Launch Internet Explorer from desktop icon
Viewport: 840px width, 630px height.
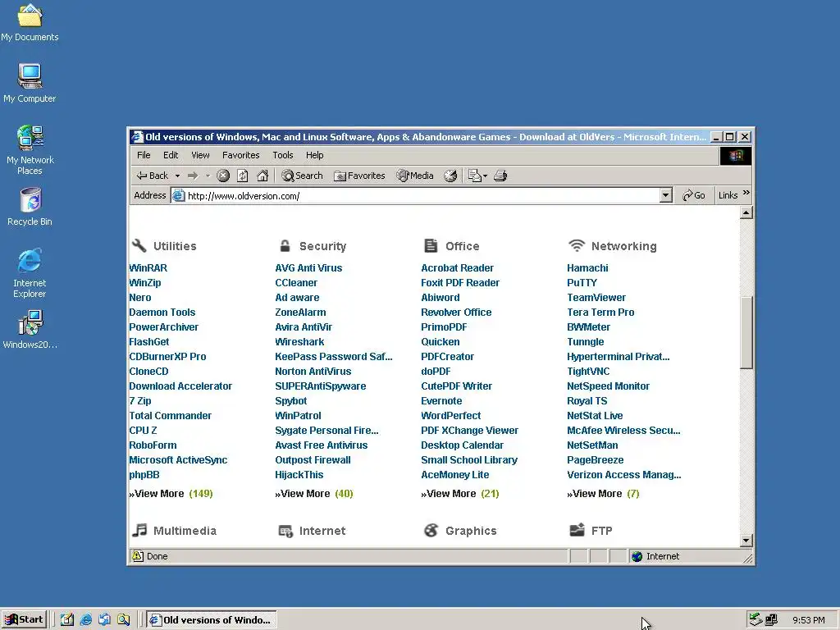(x=30, y=272)
